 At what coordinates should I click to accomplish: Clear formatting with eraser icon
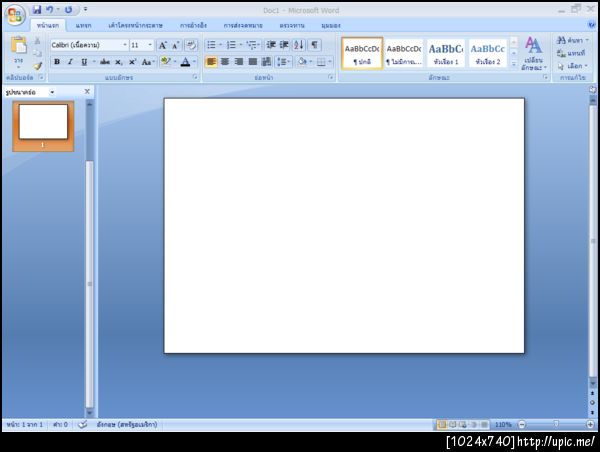click(x=191, y=45)
